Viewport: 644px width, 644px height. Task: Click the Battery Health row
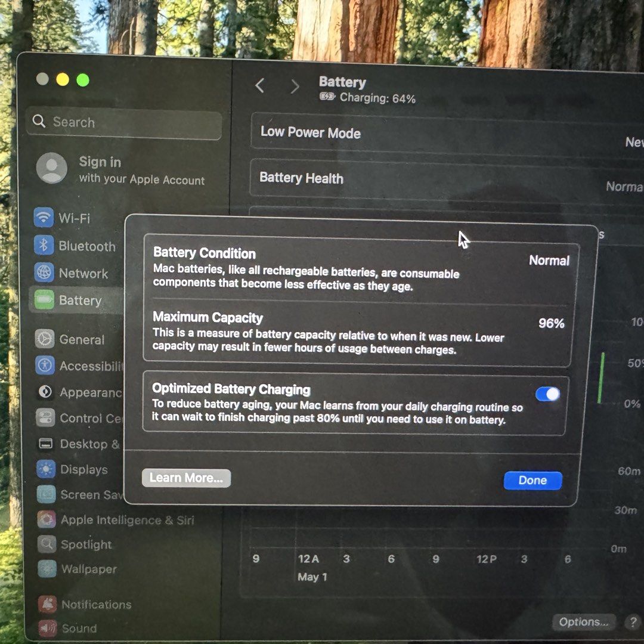447,181
